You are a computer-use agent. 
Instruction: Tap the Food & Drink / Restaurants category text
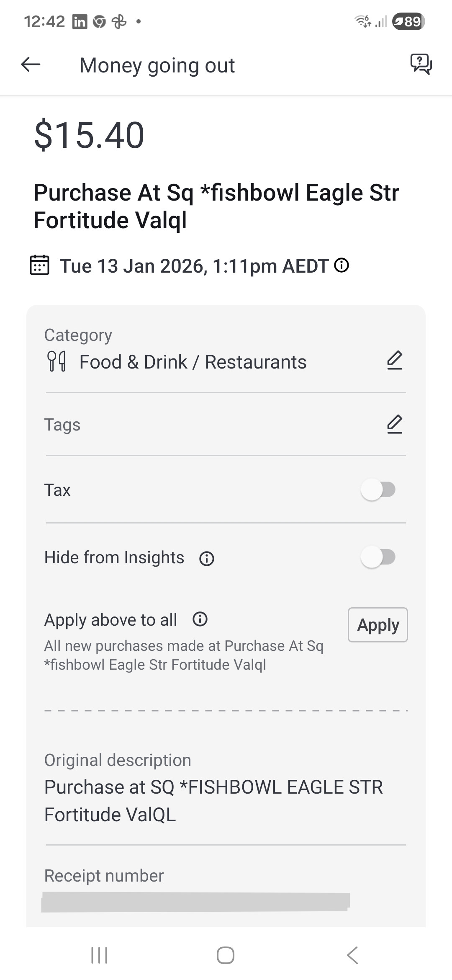(x=193, y=362)
